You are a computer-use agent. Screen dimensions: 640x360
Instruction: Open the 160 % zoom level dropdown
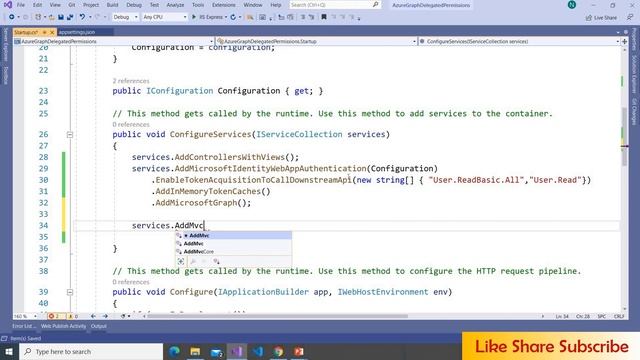tap(25, 316)
